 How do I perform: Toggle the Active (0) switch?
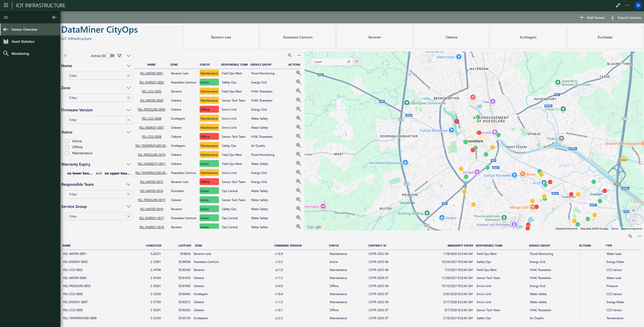pyautogui.click(x=110, y=56)
